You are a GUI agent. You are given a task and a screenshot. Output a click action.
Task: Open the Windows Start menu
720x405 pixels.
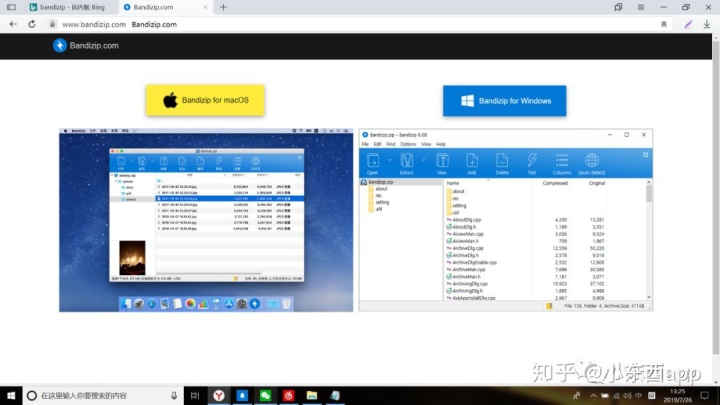click(x=11, y=395)
